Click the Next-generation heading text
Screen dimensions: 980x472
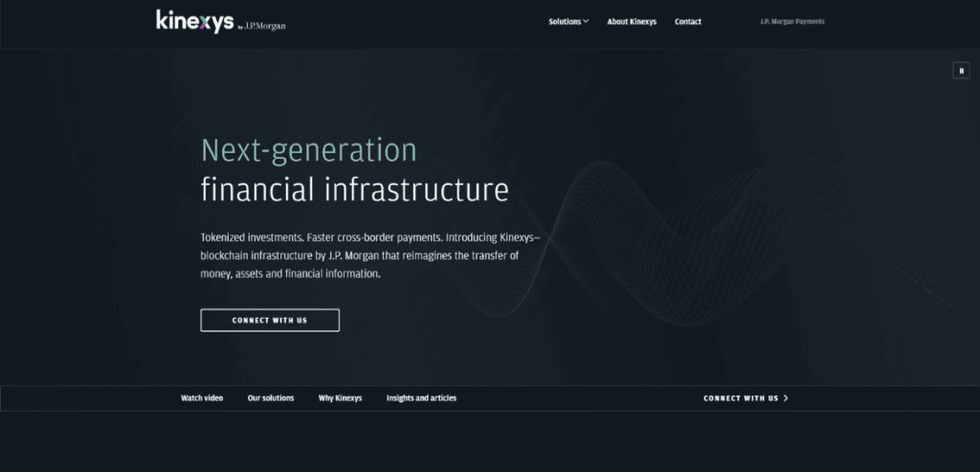(x=308, y=150)
